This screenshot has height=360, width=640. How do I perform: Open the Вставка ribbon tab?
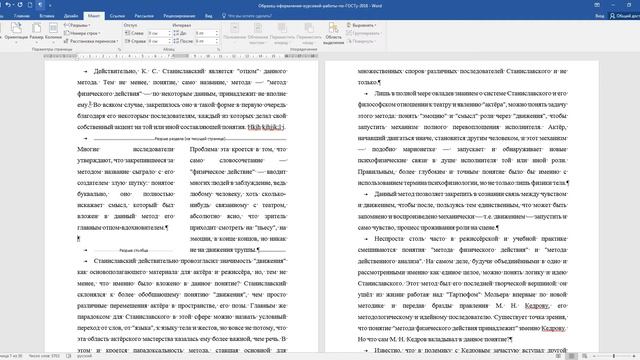point(47,16)
